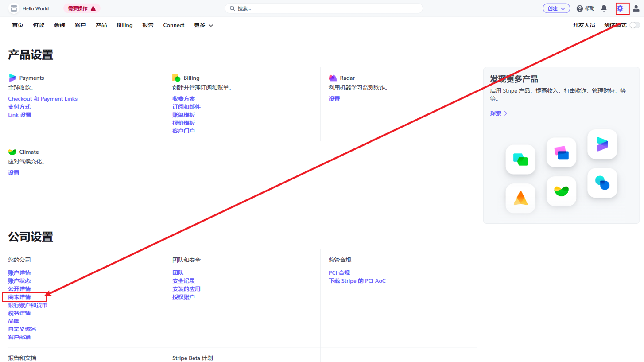Click 探索 to discover more products
Viewport: 644px width, 362px height.
tap(498, 113)
